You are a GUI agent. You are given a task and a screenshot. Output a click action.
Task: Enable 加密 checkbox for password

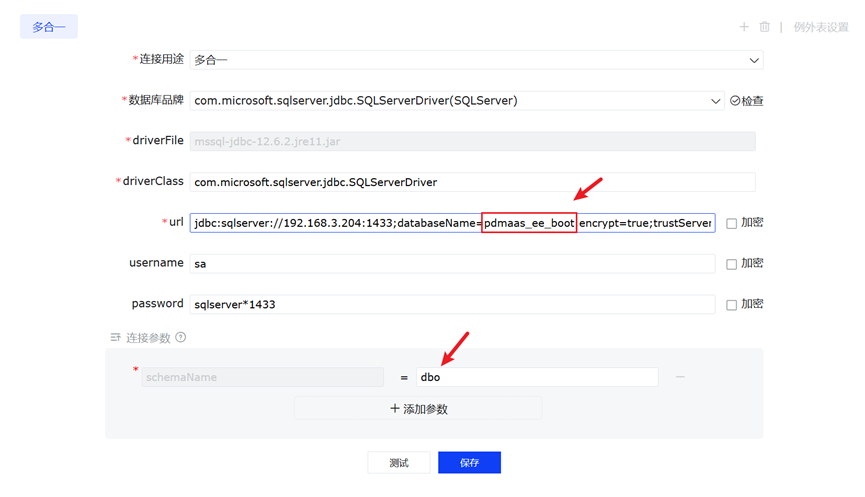(x=731, y=304)
